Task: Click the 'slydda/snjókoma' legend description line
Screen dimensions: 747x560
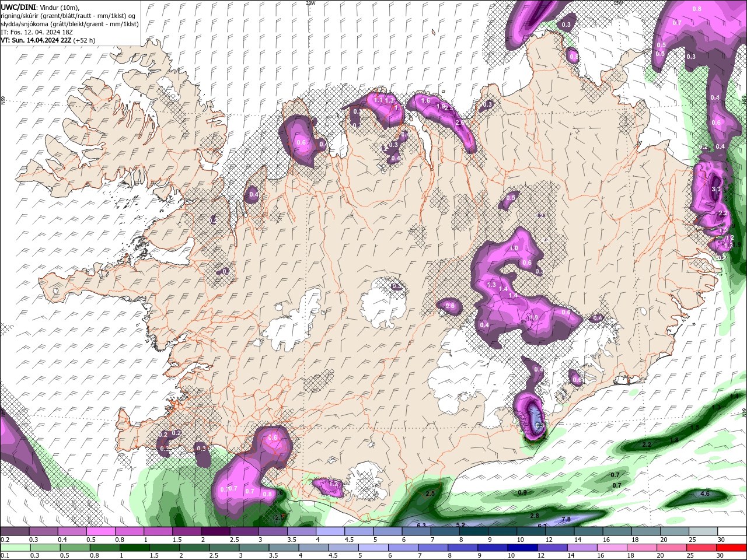Action: [69, 24]
